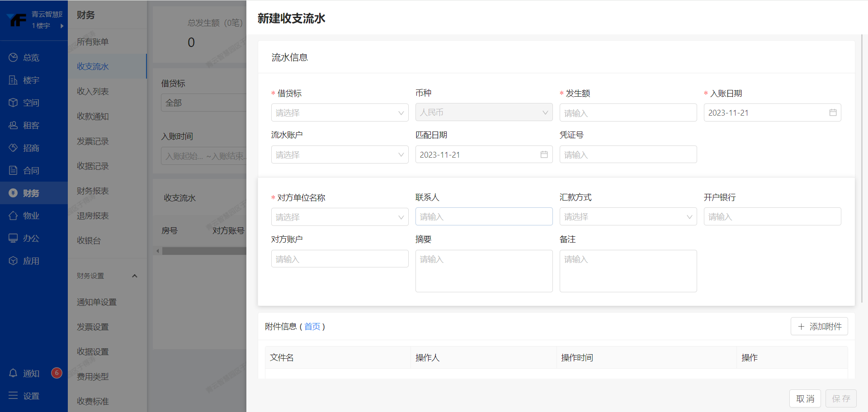The width and height of the screenshot is (868, 412).
Task: Click the 发生额 amount input field
Action: pyautogui.click(x=627, y=113)
